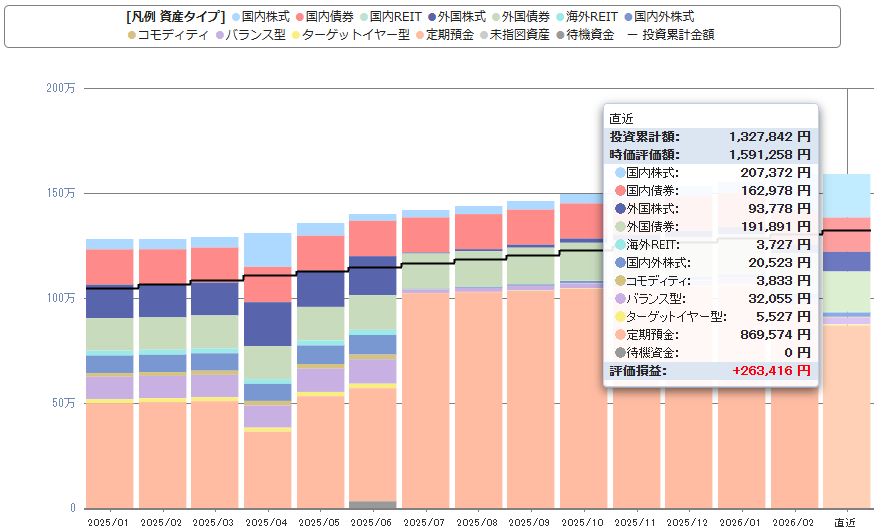Viewport: 886px width, 529px height.
Task: Click the 直近 x-axis label
Action: pyautogui.click(x=845, y=522)
